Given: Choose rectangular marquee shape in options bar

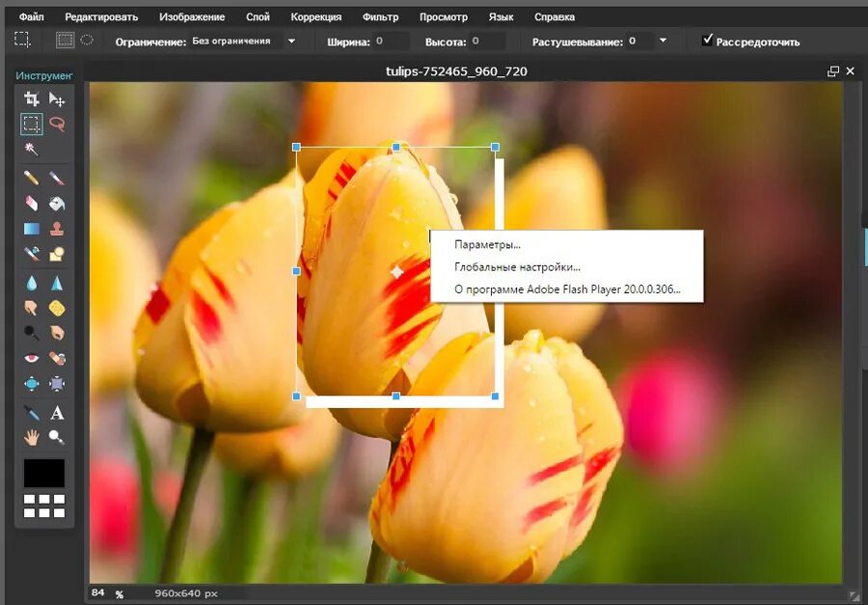Looking at the screenshot, I should click(x=65, y=40).
